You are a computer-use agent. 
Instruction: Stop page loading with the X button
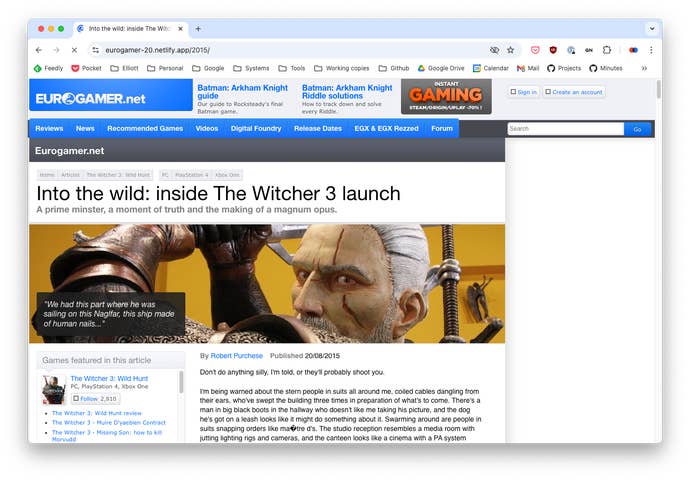[74, 50]
